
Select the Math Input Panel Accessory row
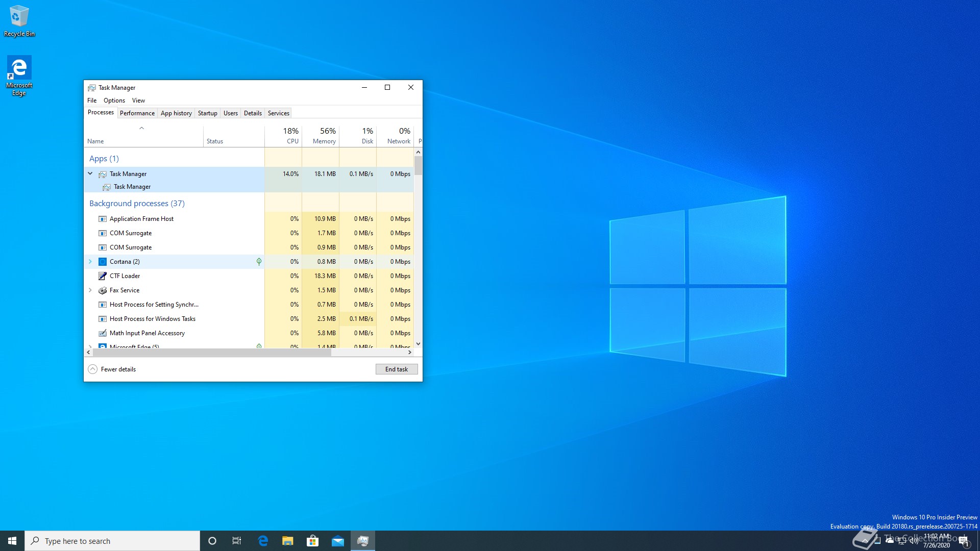pos(249,333)
